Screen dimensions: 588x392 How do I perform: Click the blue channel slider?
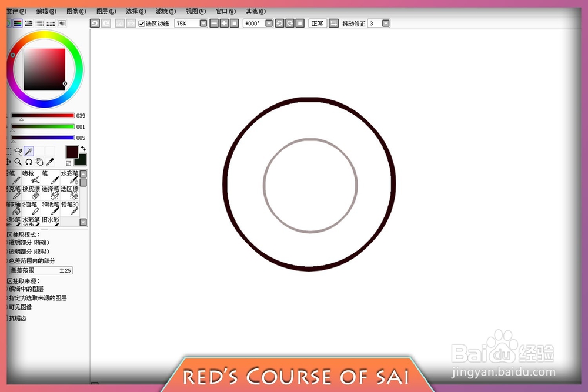coord(42,138)
